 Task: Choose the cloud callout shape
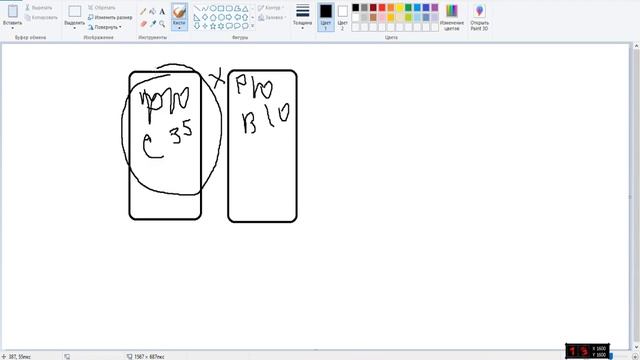245,26
